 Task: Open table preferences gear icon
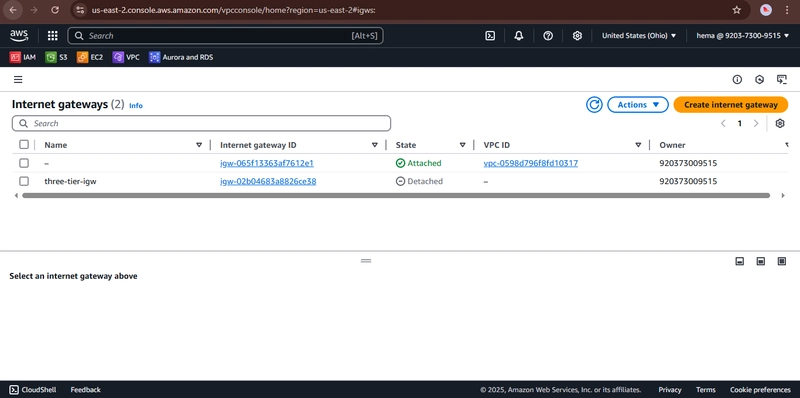tap(780, 123)
